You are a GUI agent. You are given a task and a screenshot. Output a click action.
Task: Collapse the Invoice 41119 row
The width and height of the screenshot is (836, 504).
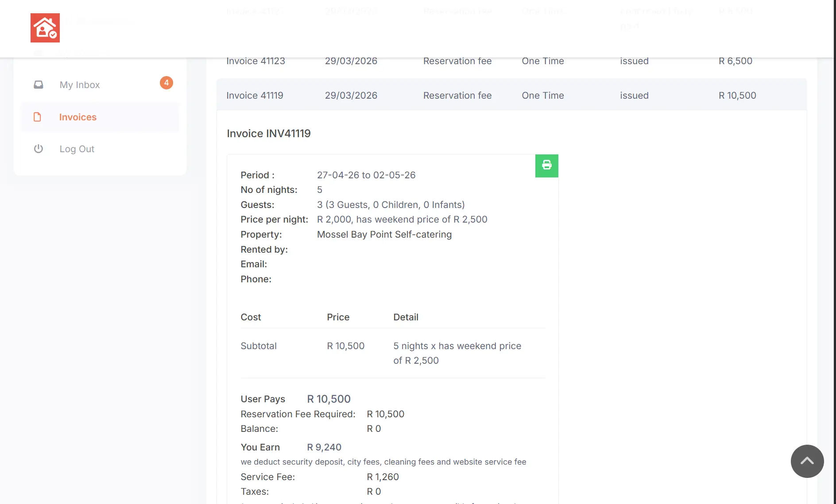click(255, 96)
